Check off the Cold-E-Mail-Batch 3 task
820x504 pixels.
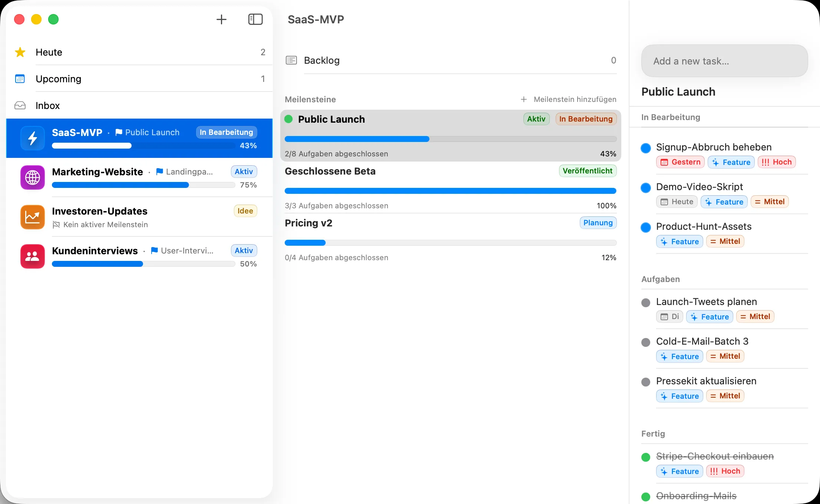[x=646, y=342]
